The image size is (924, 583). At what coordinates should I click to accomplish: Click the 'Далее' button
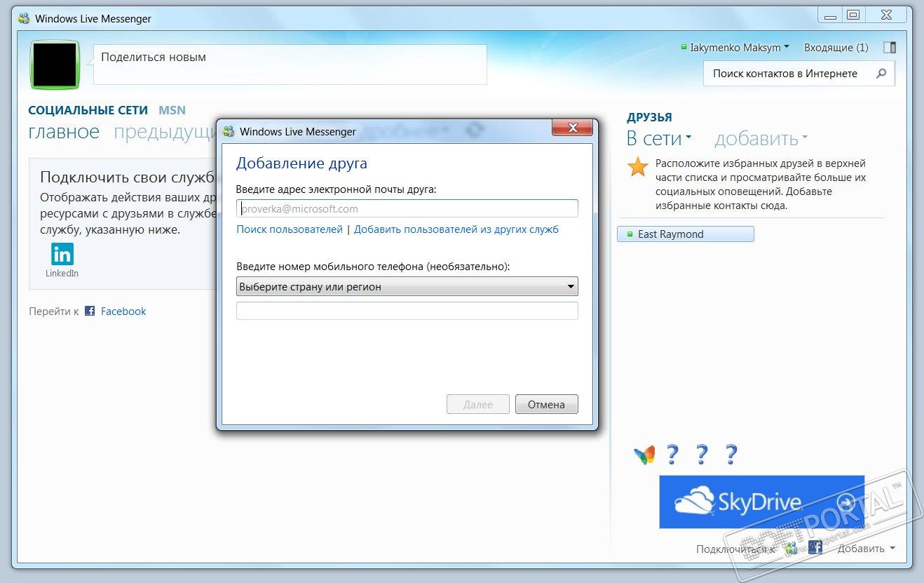coord(478,404)
